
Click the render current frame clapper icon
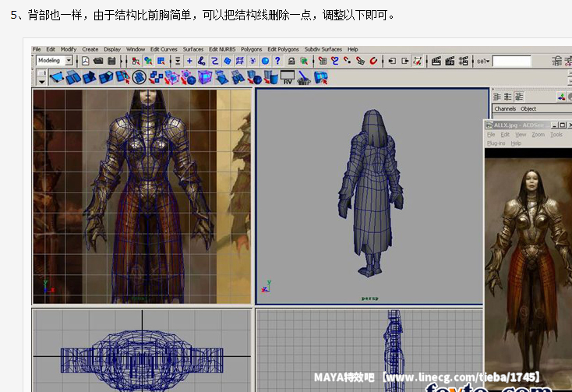(x=436, y=61)
